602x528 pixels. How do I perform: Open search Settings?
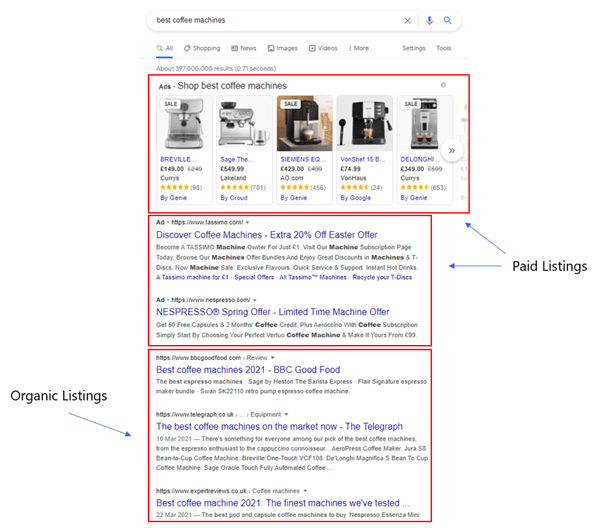(414, 48)
